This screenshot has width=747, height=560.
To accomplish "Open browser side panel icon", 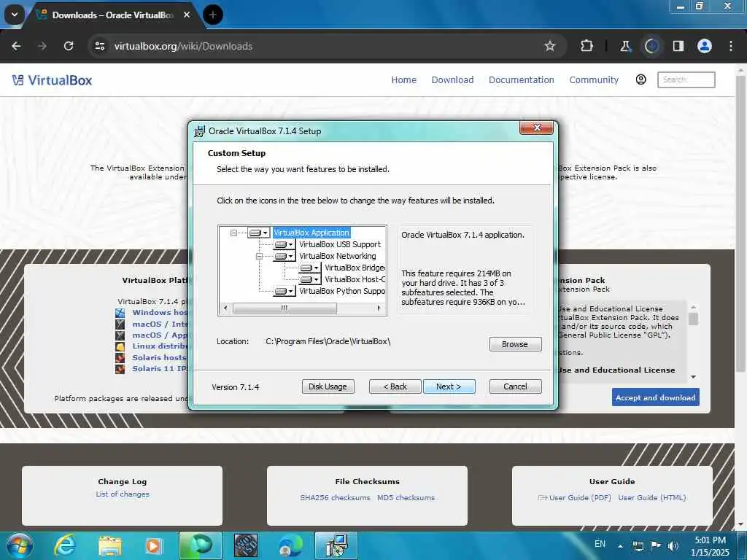I will coord(678,46).
